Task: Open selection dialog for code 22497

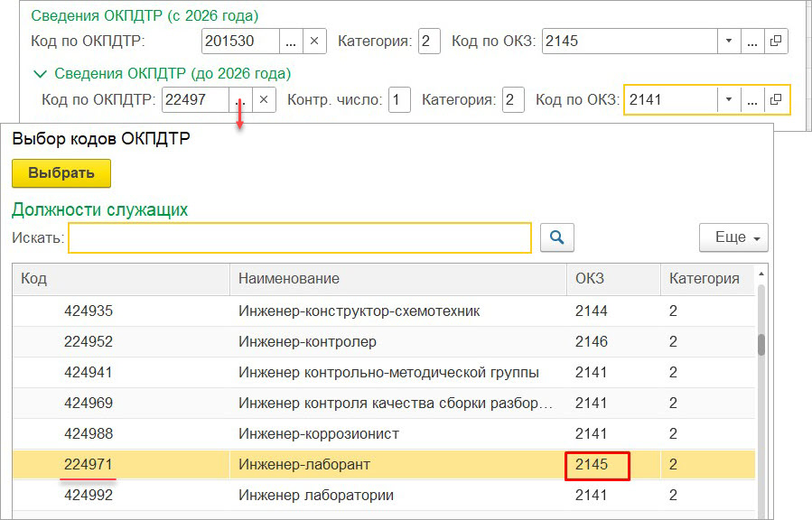Action: [x=239, y=100]
